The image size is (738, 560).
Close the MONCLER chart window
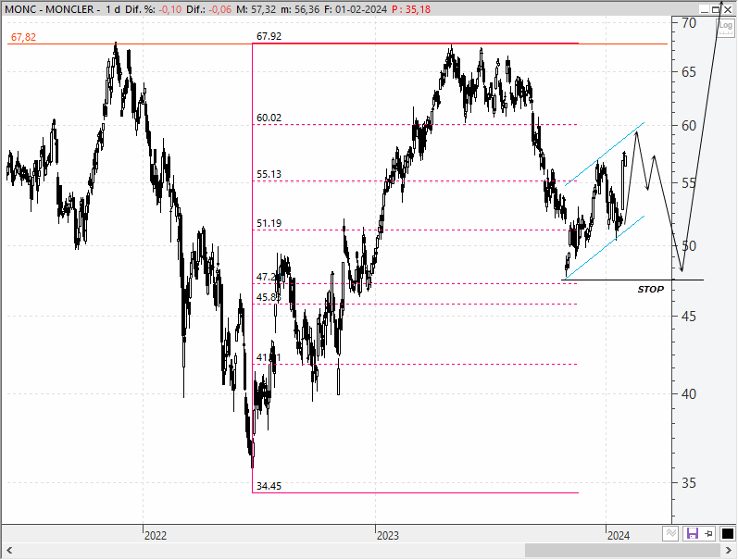tap(728, 9)
